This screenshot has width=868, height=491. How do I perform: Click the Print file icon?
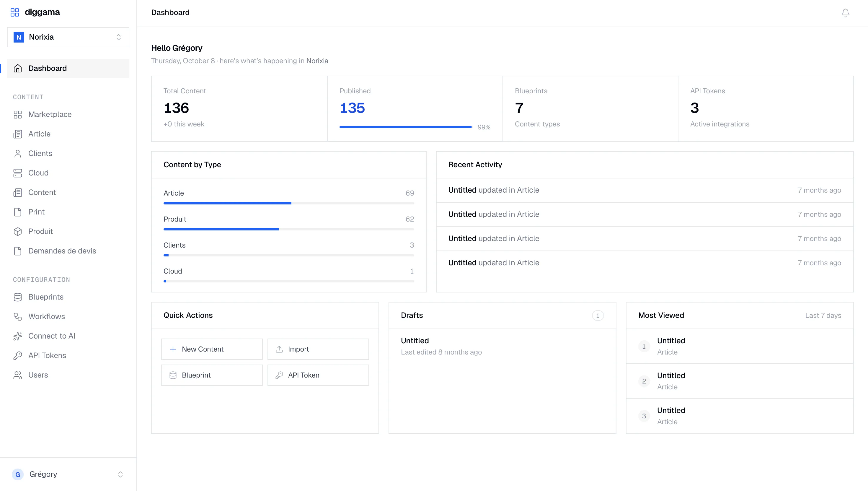coord(17,212)
